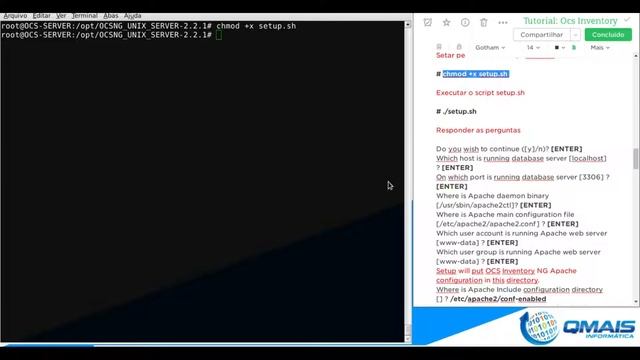Click the terminal prompt cursor line

(x=111, y=35)
